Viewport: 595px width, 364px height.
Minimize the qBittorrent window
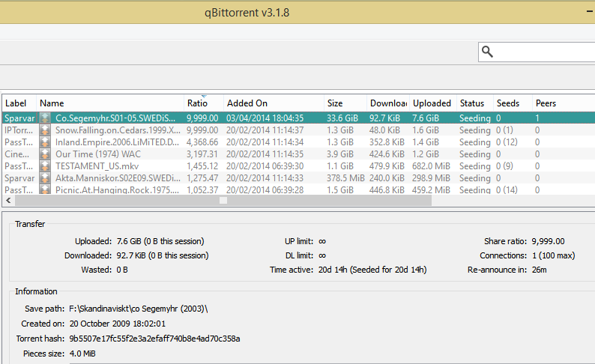point(589,12)
